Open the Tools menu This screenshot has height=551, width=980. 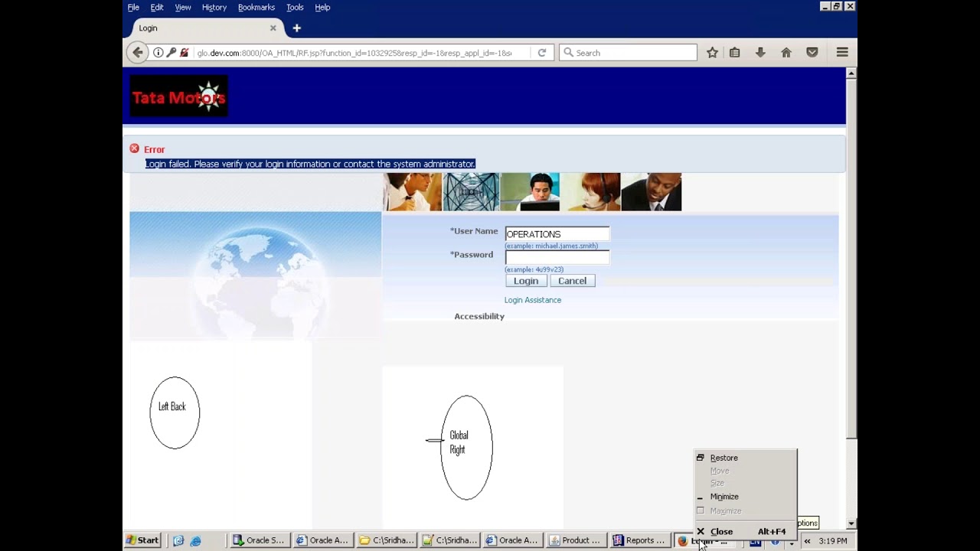295,7
